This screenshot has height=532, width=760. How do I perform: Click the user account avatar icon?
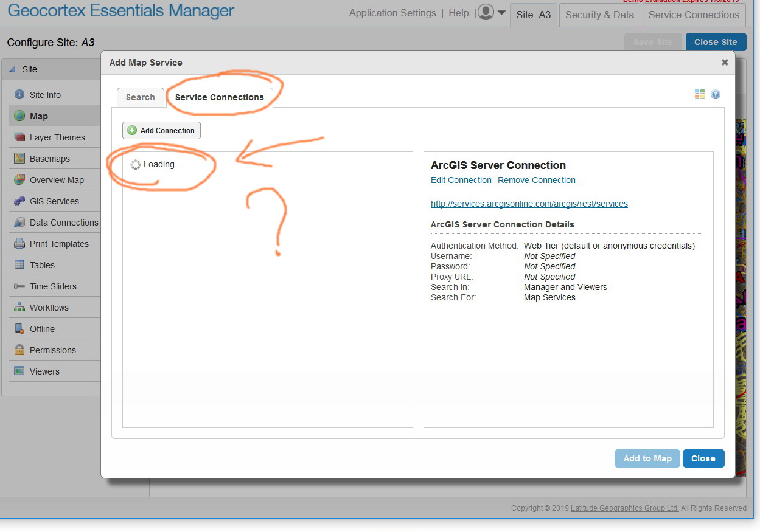pyautogui.click(x=486, y=13)
